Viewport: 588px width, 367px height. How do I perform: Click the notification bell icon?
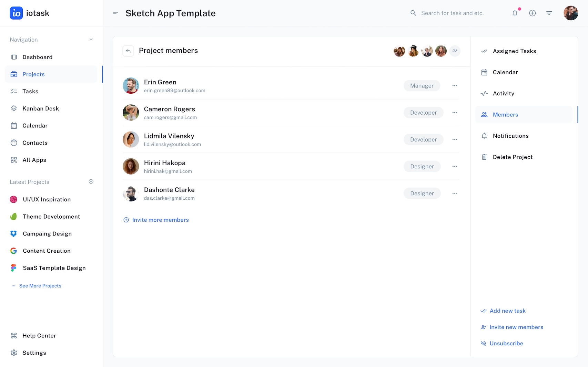[x=515, y=13]
